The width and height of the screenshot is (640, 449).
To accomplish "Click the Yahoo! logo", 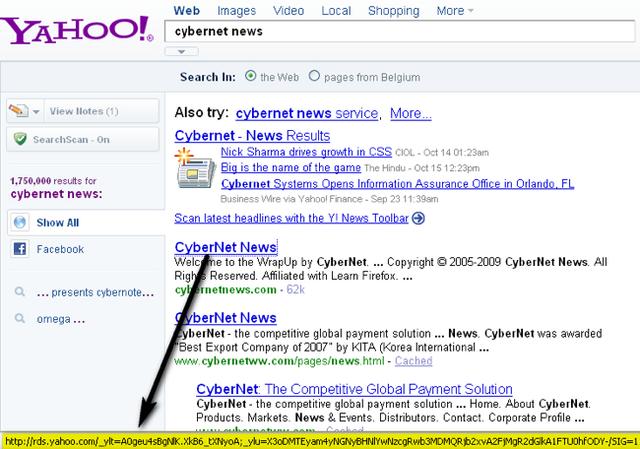I will click(x=76, y=30).
